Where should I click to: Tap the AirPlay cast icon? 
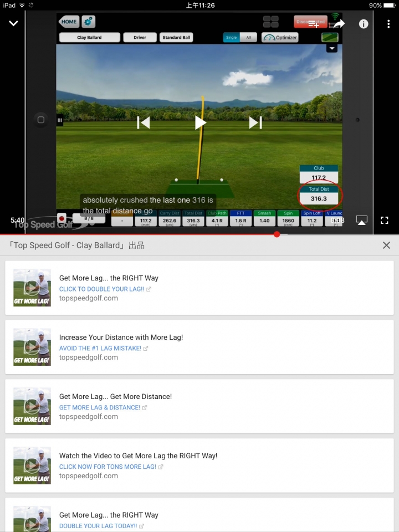tap(362, 220)
